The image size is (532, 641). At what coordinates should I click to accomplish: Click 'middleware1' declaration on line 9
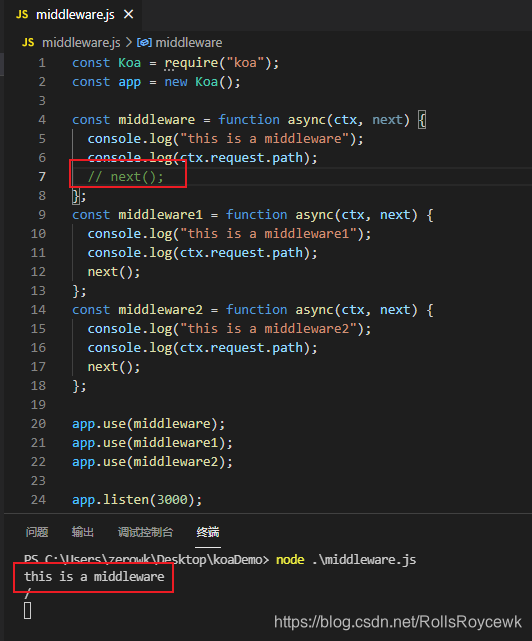click(160, 215)
